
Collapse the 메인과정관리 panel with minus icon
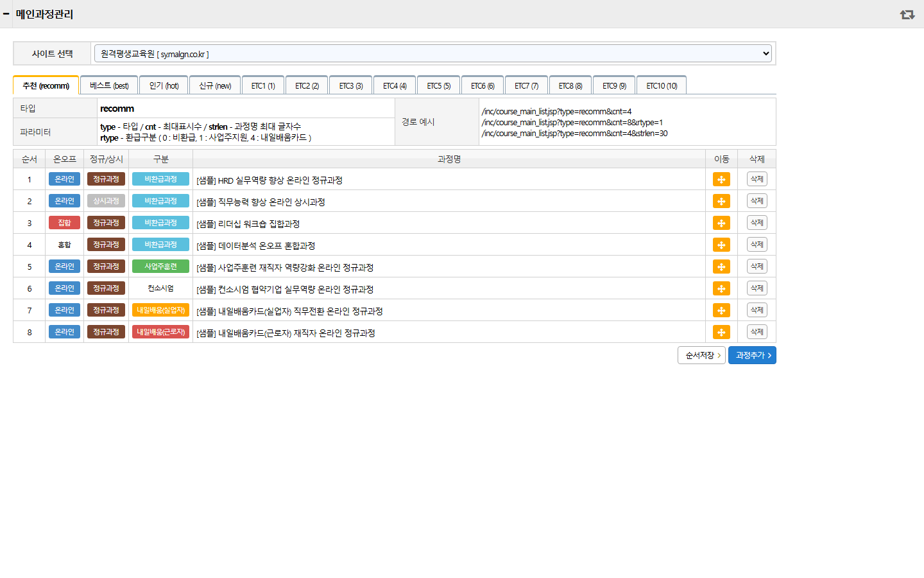tap(6, 13)
